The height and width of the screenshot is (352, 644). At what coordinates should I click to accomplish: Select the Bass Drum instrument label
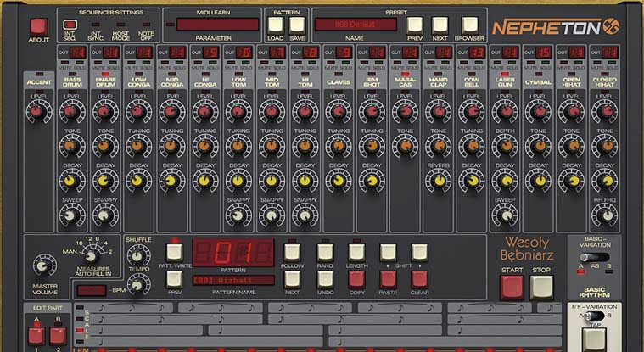coord(72,81)
